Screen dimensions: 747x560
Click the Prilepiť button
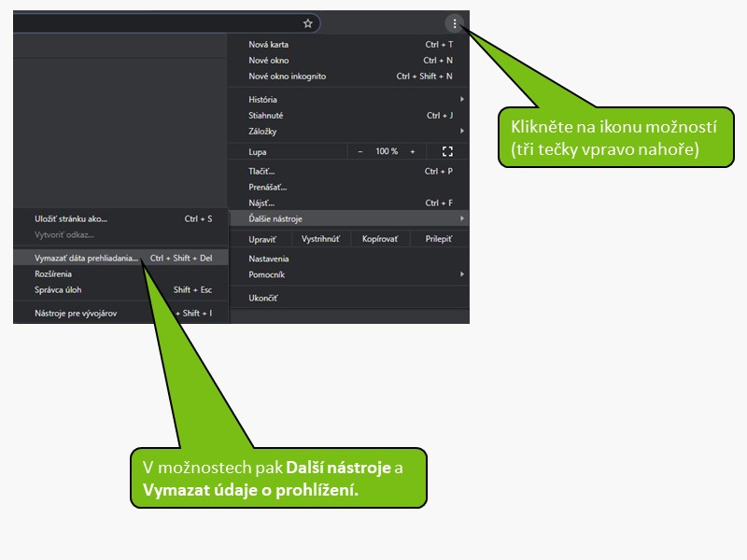point(438,240)
